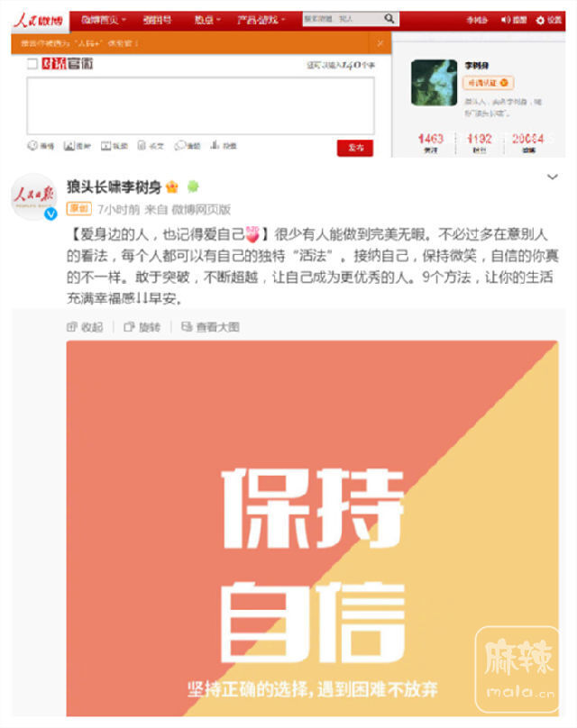The image size is (577, 728).
Task: Open the 产品 navigation menu
Action: pos(261,20)
